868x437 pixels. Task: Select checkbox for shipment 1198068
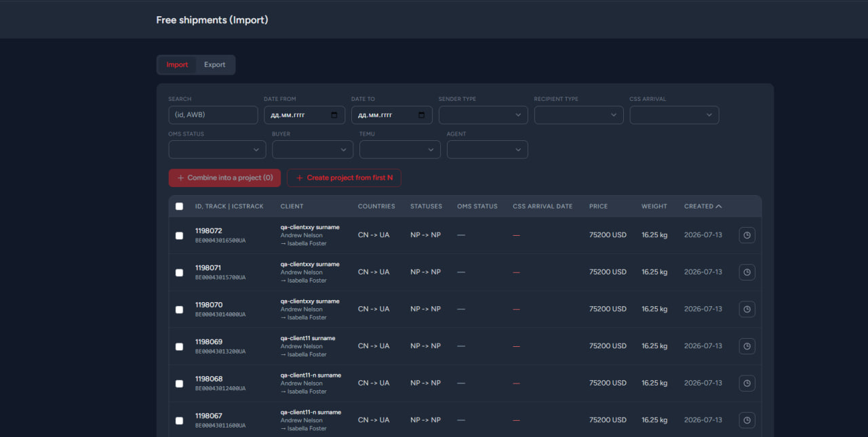click(179, 383)
